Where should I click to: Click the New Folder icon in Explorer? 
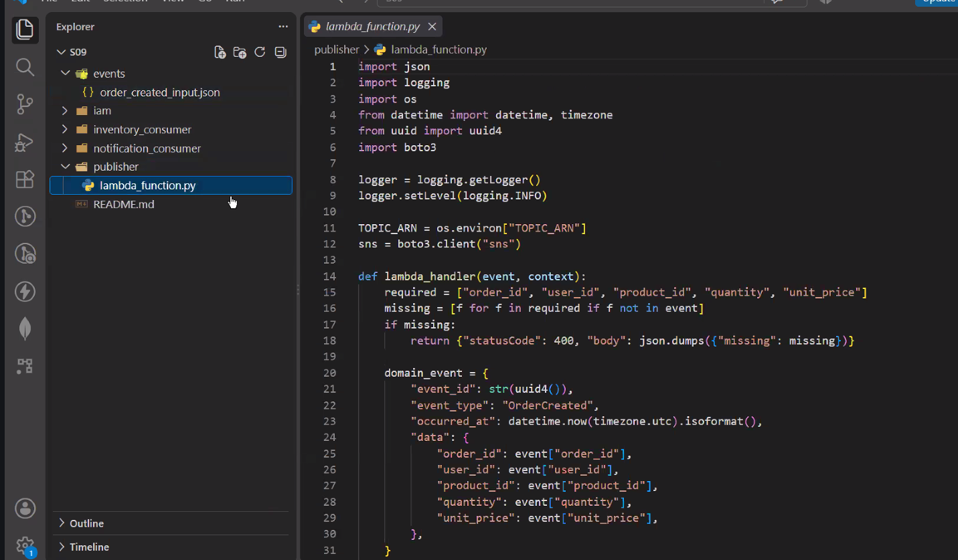240,52
